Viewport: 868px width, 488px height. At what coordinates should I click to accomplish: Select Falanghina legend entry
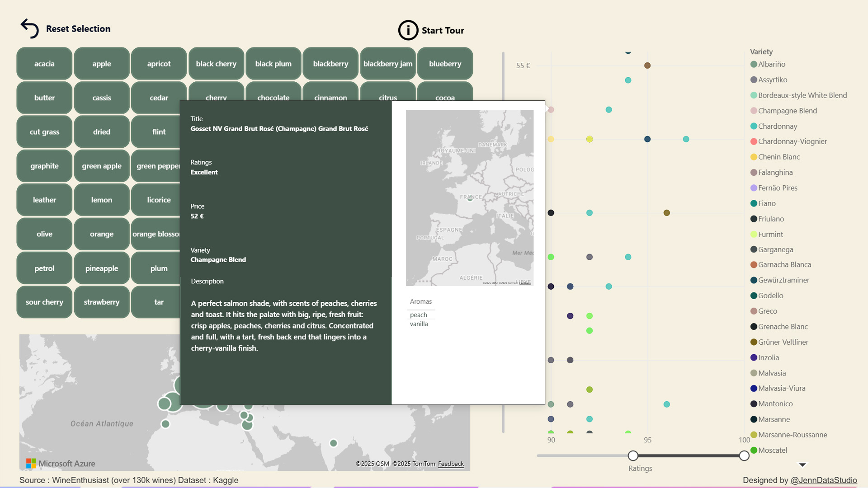pyautogui.click(x=771, y=173)
